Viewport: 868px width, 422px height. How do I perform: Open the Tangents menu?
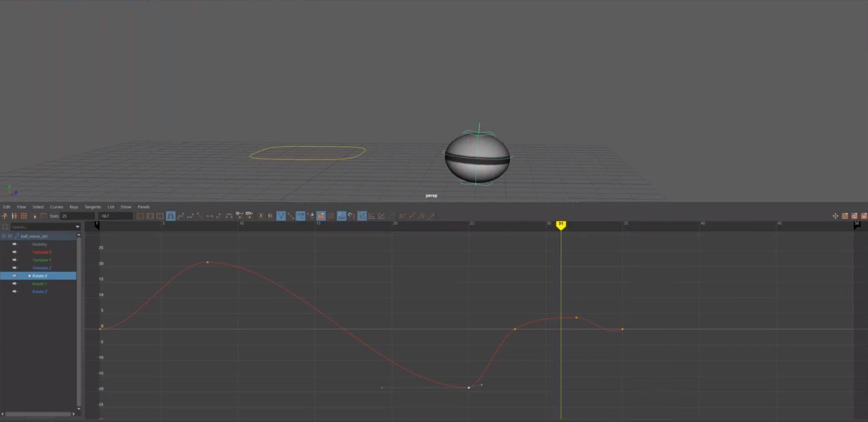[93, 207]
